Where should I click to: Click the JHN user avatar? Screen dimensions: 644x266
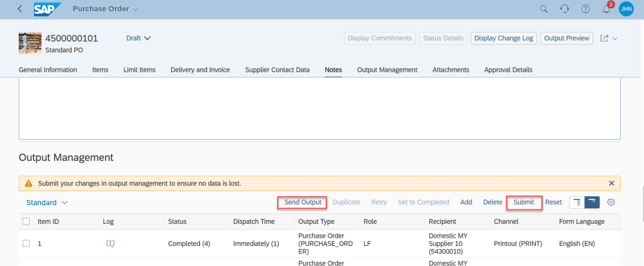click(626, 9)
